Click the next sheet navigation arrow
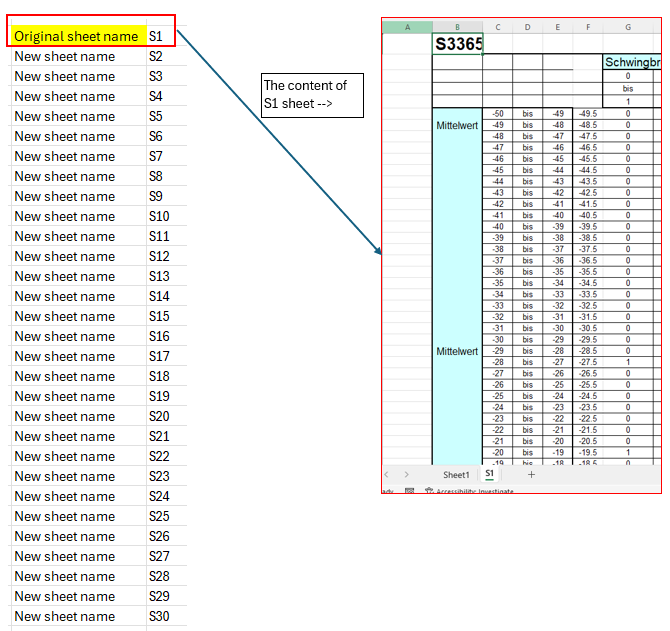The height and width of the screenshot is (631, 670). coord(406,475)
